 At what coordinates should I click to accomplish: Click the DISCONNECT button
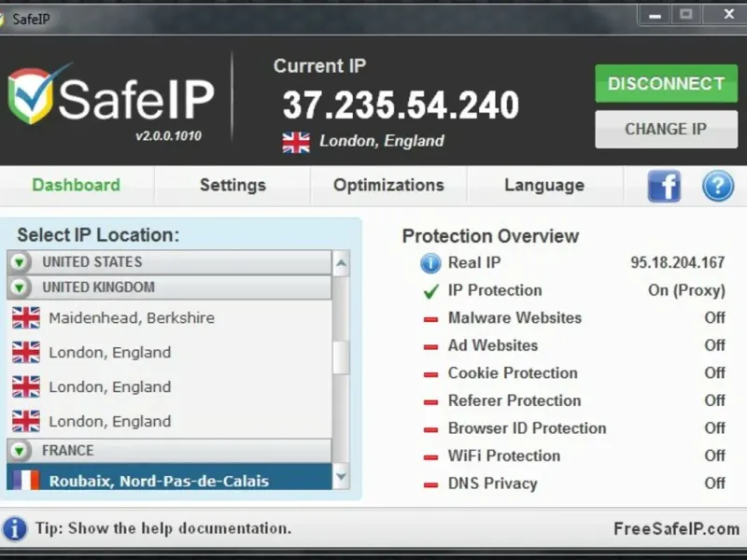[666, 84]
